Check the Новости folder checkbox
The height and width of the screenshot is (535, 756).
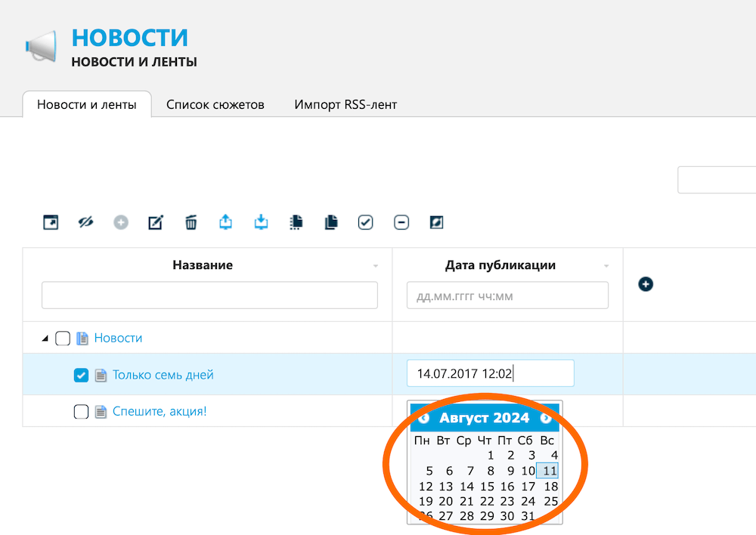tap(63, 339)
